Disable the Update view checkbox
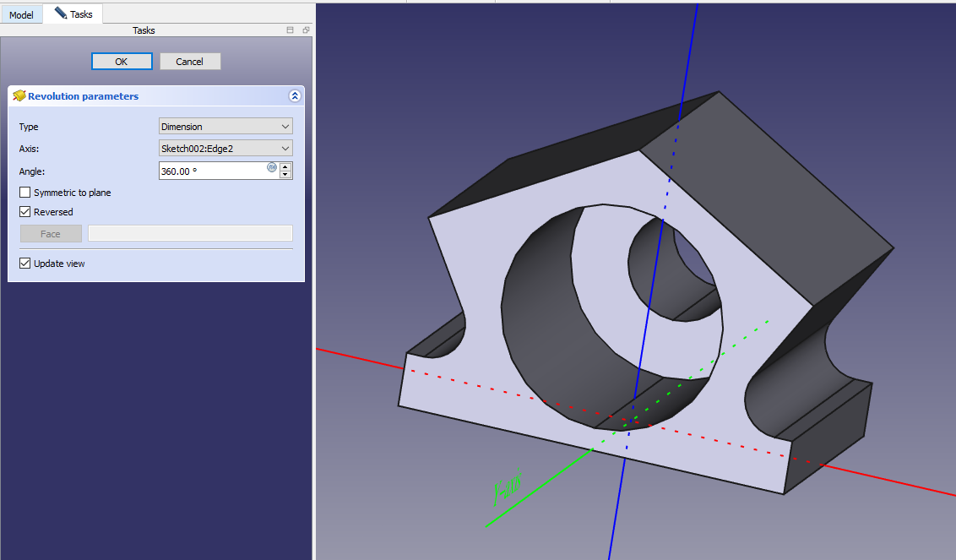The height and width of the screenshot is (560, 956). point(25,264)
